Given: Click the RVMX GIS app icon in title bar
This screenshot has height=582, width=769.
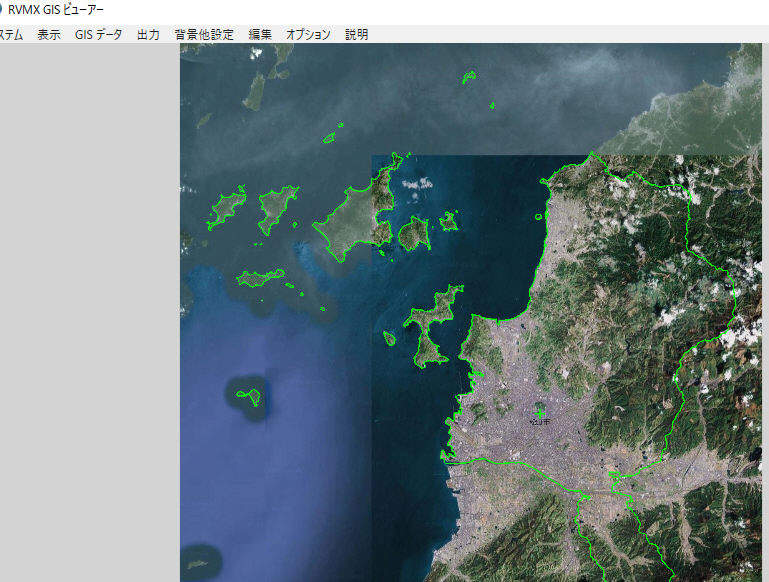Looking at the screenshot, I should pos(2,10).
